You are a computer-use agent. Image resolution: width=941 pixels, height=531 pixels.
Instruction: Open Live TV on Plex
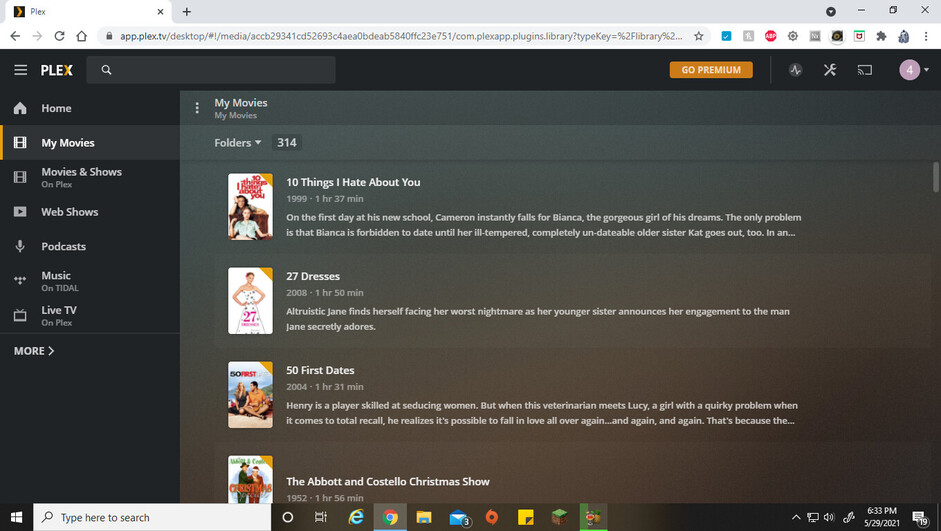coord(90,316)
